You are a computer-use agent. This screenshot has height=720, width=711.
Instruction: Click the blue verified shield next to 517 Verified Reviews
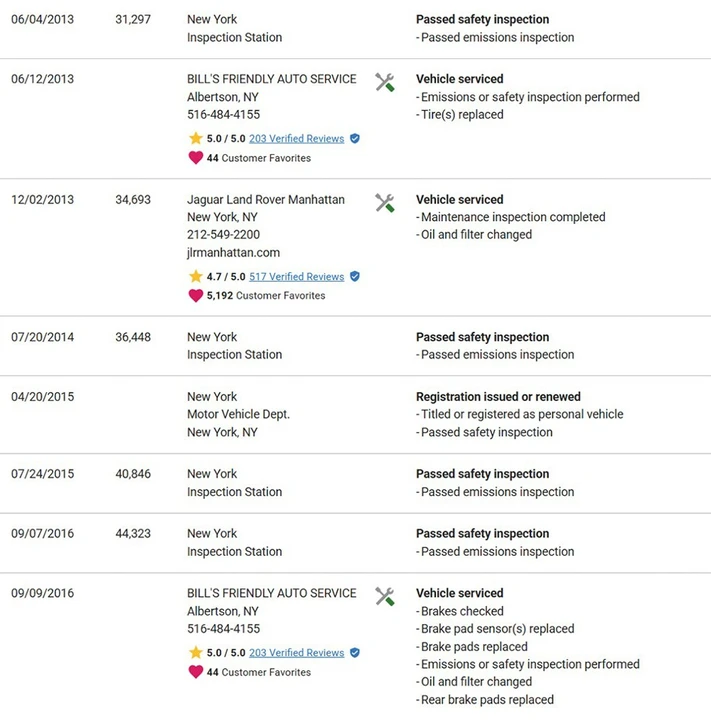click(x=355, y=276)
